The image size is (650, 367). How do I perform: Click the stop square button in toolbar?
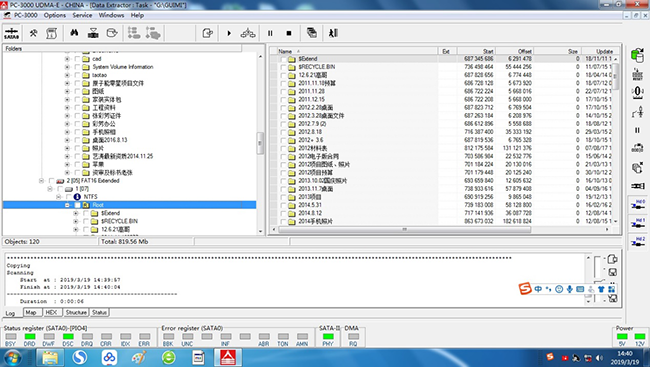[x=289, y=33]
